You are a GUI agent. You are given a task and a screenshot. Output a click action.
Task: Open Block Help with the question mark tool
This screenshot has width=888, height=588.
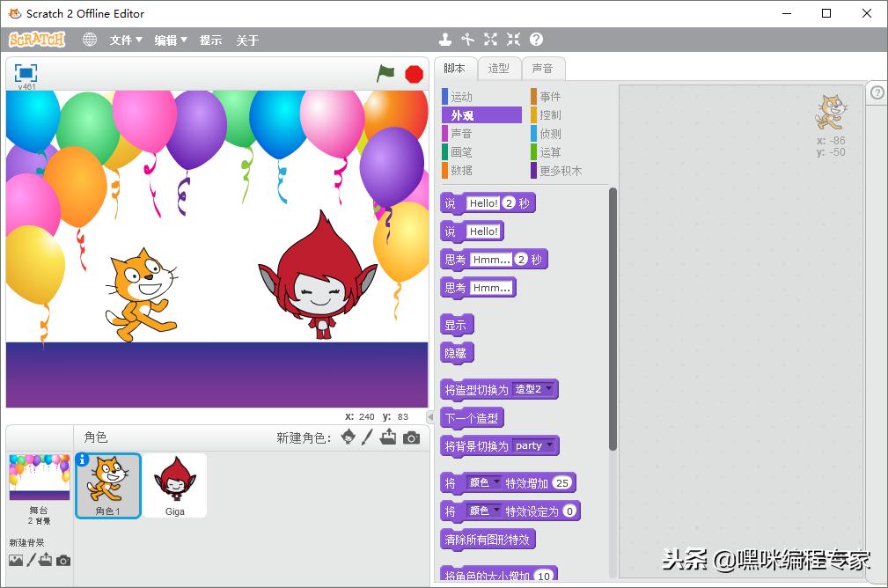coord(537,40)
